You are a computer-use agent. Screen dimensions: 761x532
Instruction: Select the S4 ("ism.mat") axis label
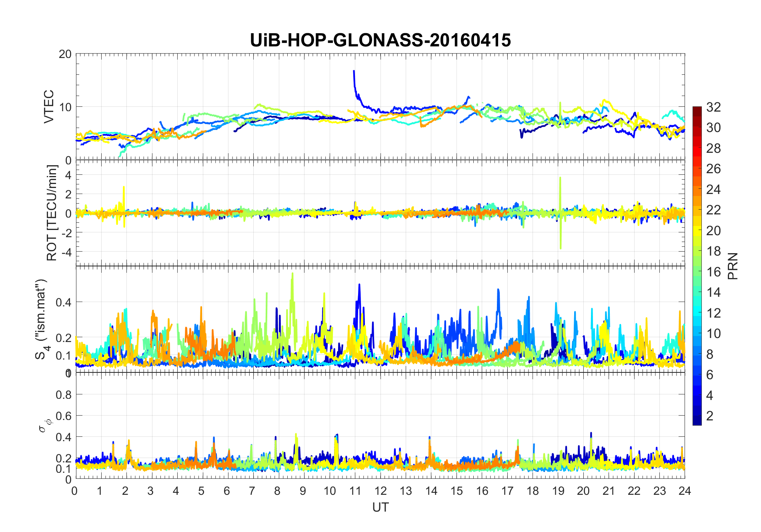click(42, 319)
